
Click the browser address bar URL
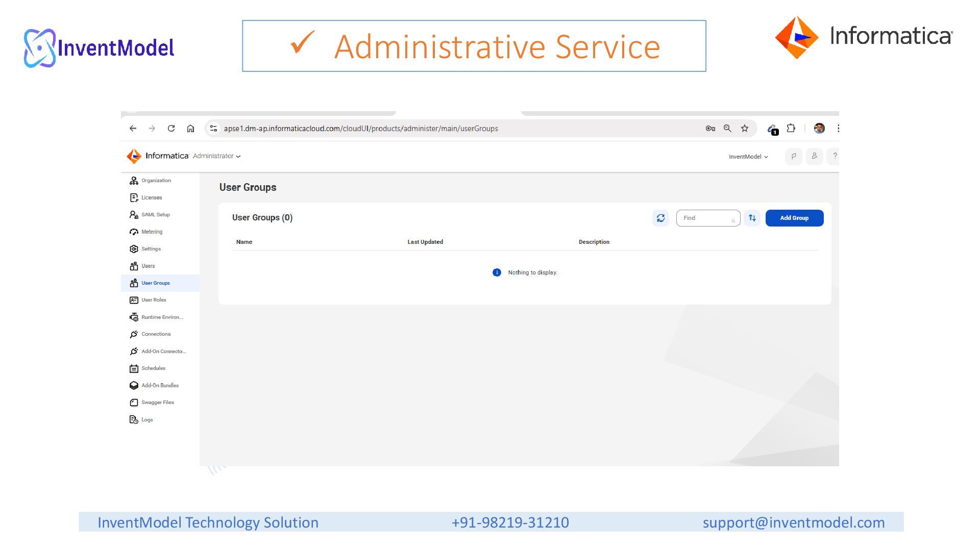click(x=361, y=129)
